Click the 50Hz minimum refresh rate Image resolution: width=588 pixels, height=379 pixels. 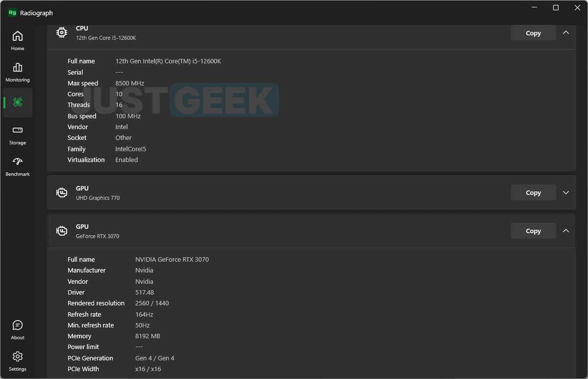[142, 325]
